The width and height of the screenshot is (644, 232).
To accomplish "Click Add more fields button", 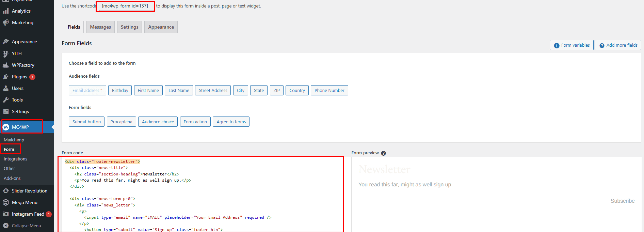I will 618,45.
